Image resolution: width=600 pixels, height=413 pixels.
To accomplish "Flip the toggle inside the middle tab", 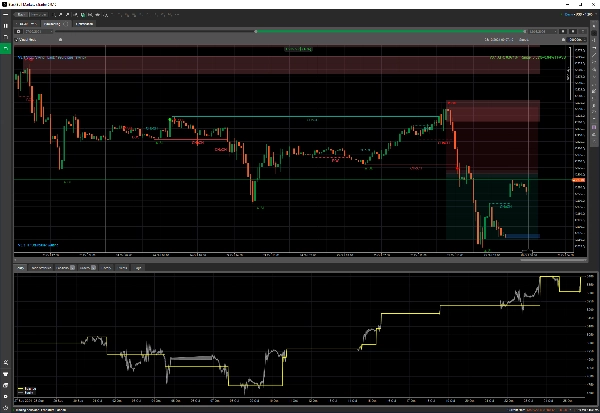I will pyautogui.click(x=66, y=24).
